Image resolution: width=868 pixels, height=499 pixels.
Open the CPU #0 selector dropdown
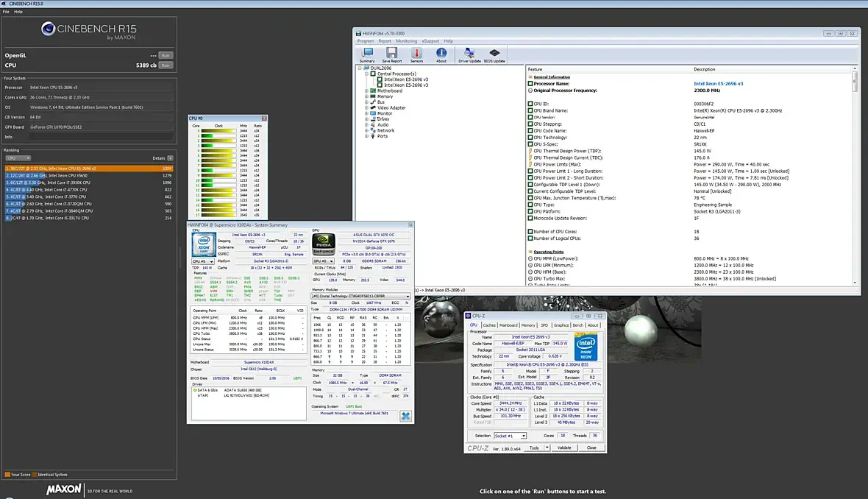click(202, 261)
